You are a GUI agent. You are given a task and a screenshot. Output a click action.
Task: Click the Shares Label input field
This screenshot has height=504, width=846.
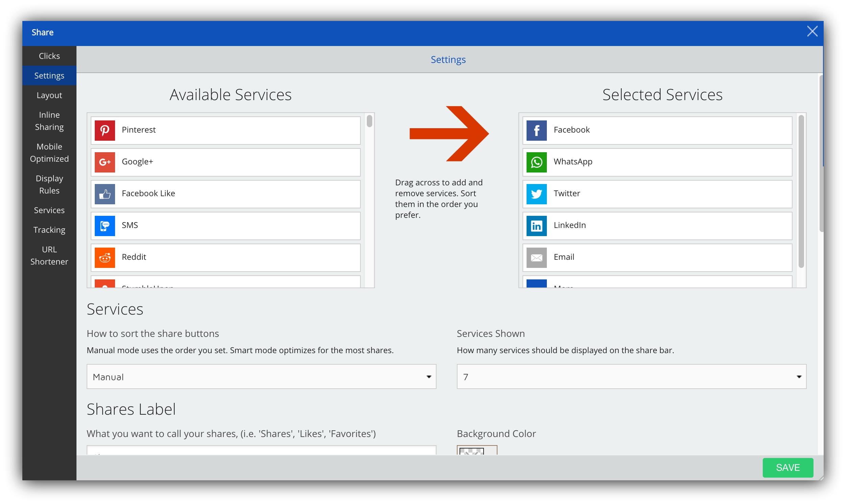(262, 454)
